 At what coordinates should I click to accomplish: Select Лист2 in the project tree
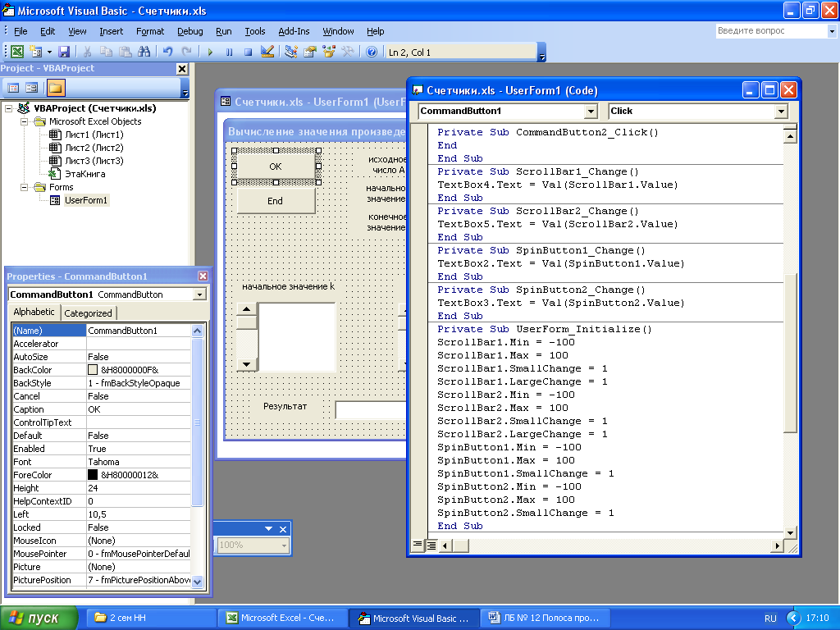tap(94, 148)
